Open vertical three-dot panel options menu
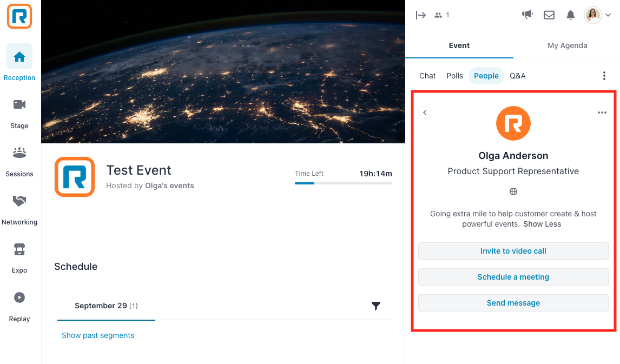 [x=604, y=76]
